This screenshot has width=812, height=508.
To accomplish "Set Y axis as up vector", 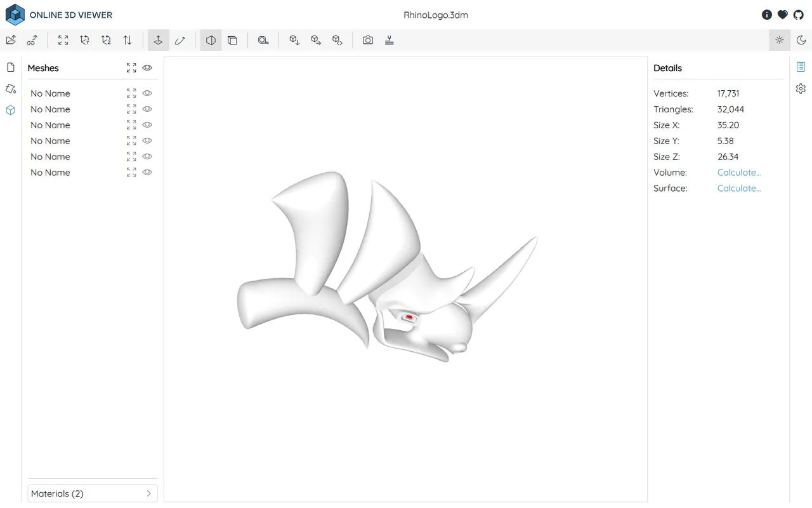I will (84, 40).
